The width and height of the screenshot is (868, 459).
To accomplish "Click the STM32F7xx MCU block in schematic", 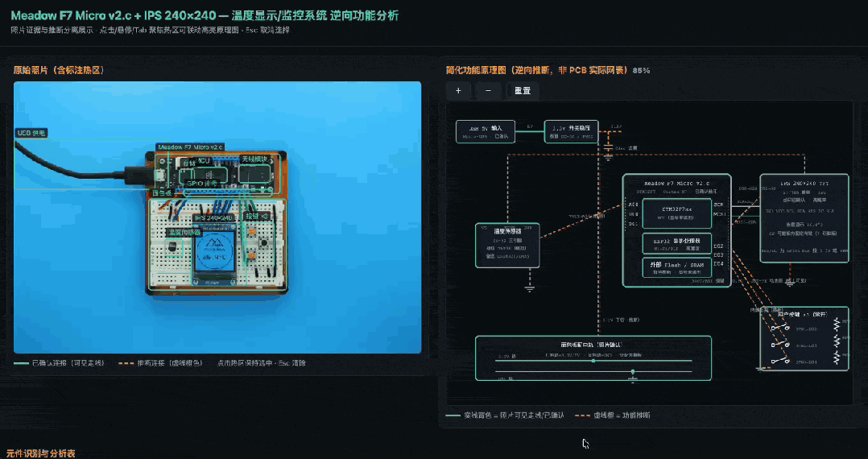I will click(676, 213).
